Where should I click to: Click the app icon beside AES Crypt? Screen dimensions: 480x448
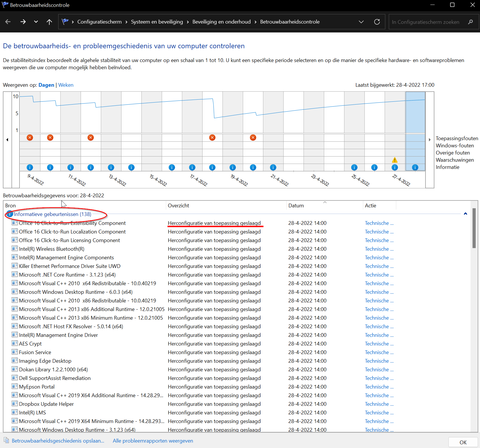pos(15,343)
